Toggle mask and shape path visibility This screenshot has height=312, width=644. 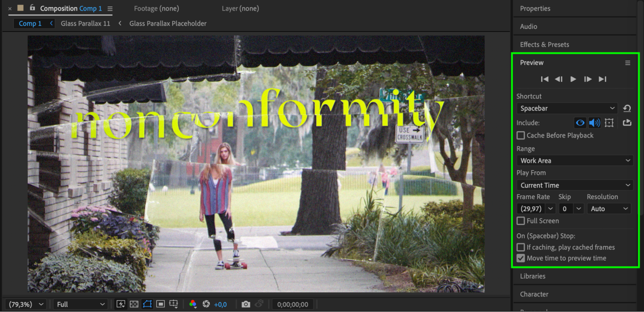tap(147, 304)
